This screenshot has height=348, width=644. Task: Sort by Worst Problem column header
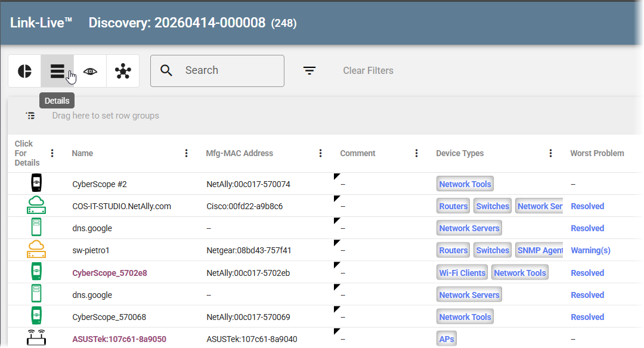click(597, 153)
